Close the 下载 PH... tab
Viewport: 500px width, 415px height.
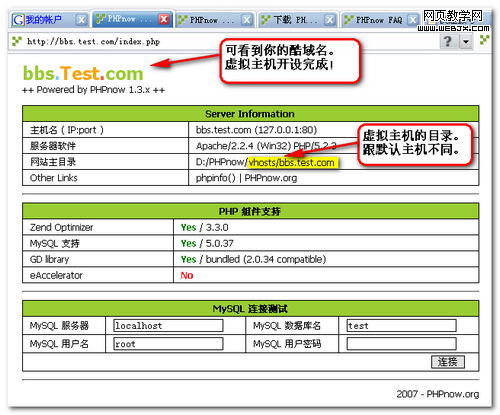[x=330, y=20]
